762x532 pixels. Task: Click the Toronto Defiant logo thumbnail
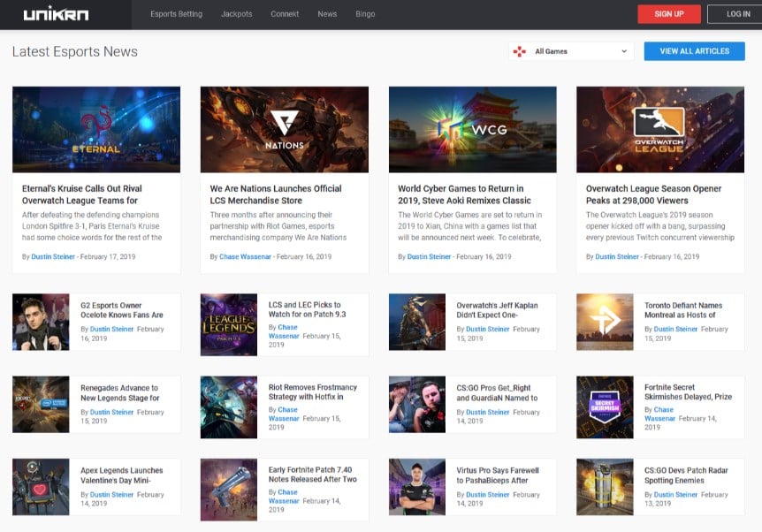pos(605,322)
